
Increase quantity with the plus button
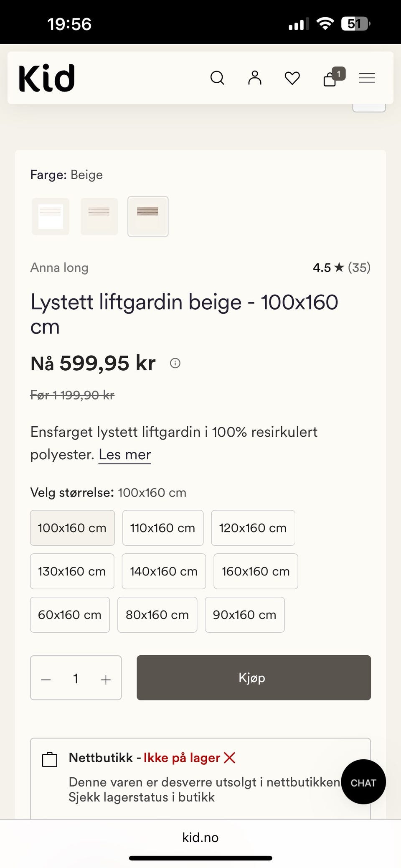pos(106,680)
